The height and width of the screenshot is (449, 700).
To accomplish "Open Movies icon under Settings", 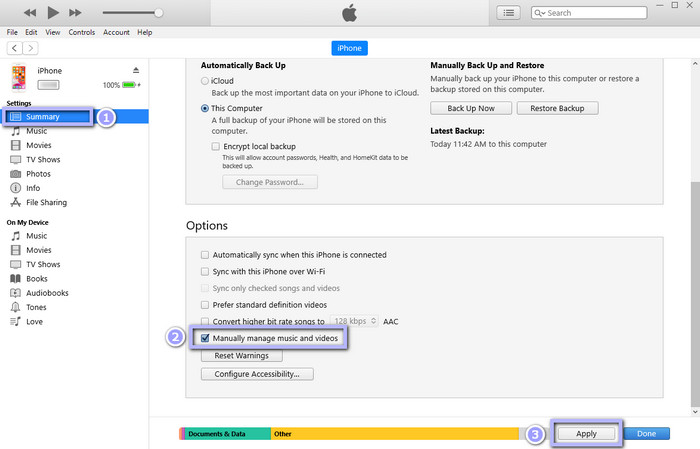I will (x=16, y=145).
